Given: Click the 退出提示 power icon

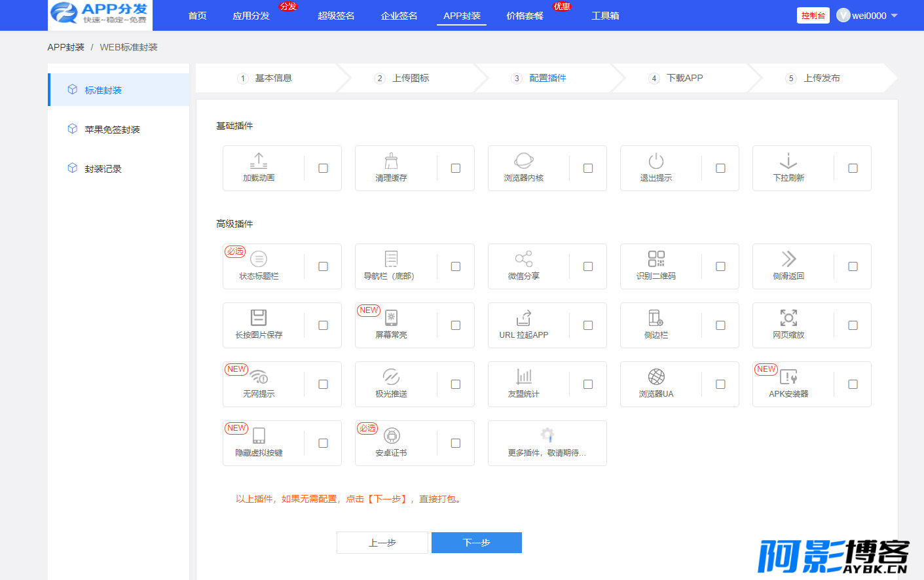Looking at the screenshot, I should coord(656,161).
